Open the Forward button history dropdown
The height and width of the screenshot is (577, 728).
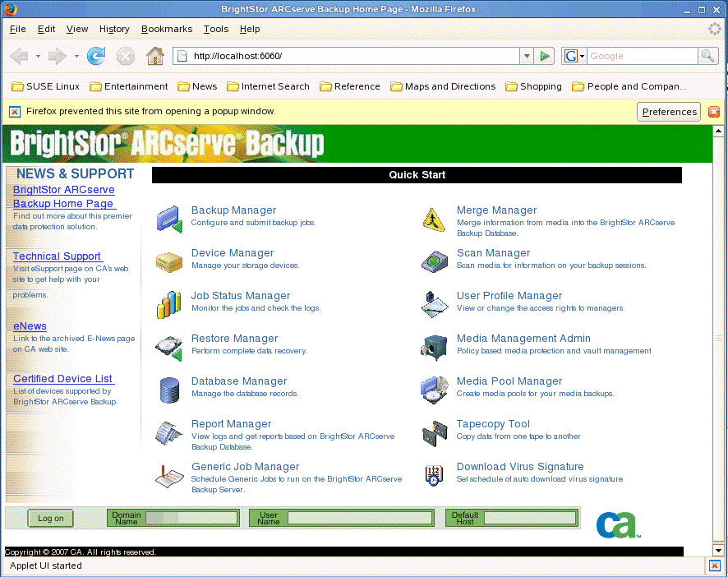[76, 56]
